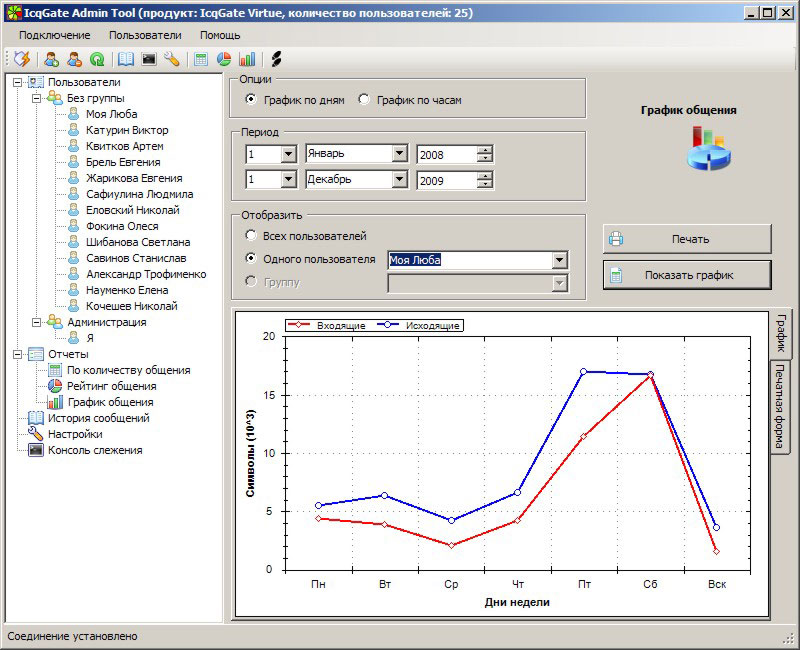Select Жарикова Евгения in user tree
Viewport: 800px width, 650px height.
coord(134,178)
